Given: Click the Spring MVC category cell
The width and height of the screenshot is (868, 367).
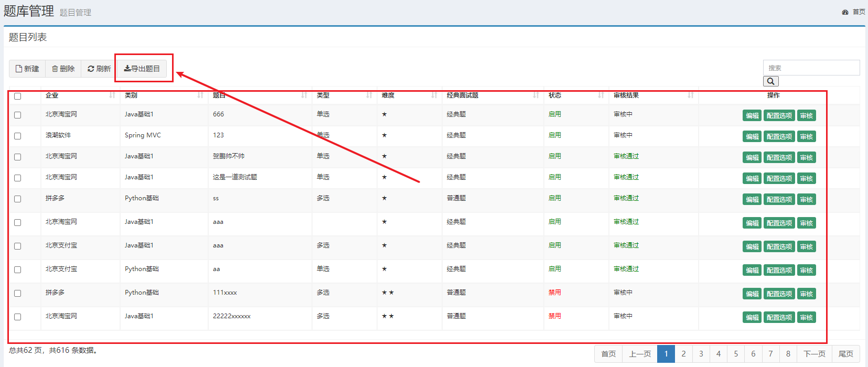Looking at the screenshot, I should (143, 135).
